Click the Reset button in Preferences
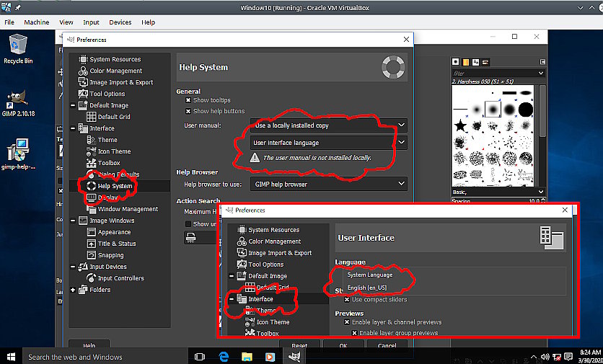603x364 pixels. pyautogui.click(x=299, y=345)
